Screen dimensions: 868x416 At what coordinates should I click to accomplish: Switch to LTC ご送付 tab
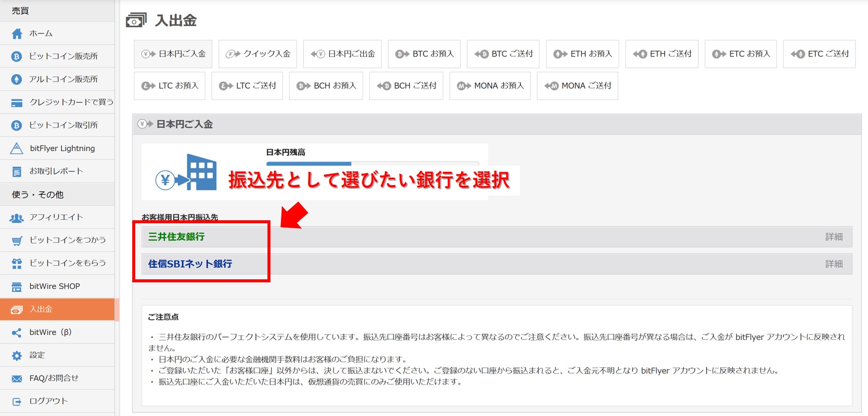pyautogui.click(x=247, y=86)
